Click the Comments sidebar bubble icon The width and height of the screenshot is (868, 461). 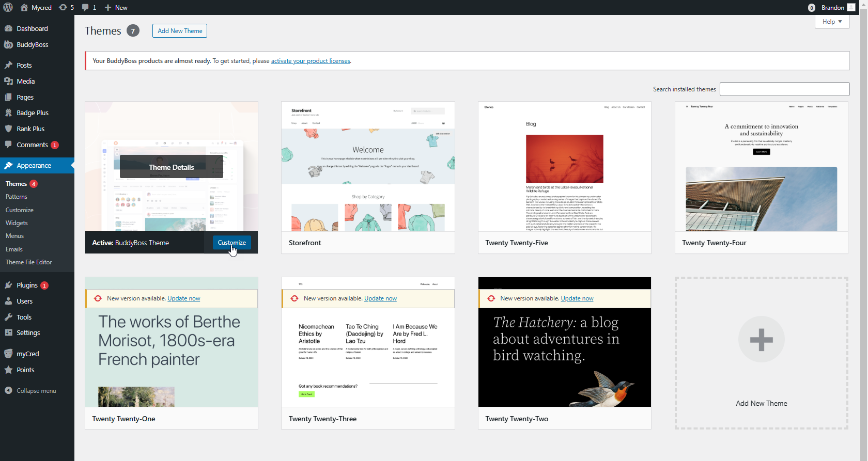coord(8,145)
